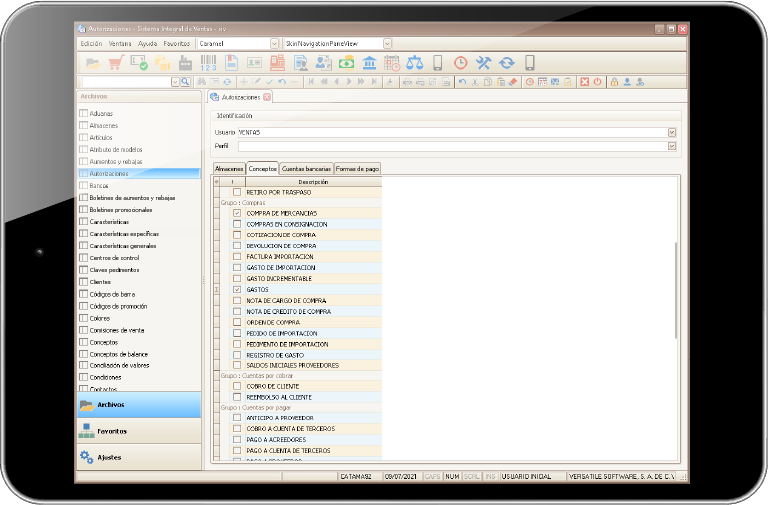
Task: Open the barcode module icon
Action: [208, 63]
